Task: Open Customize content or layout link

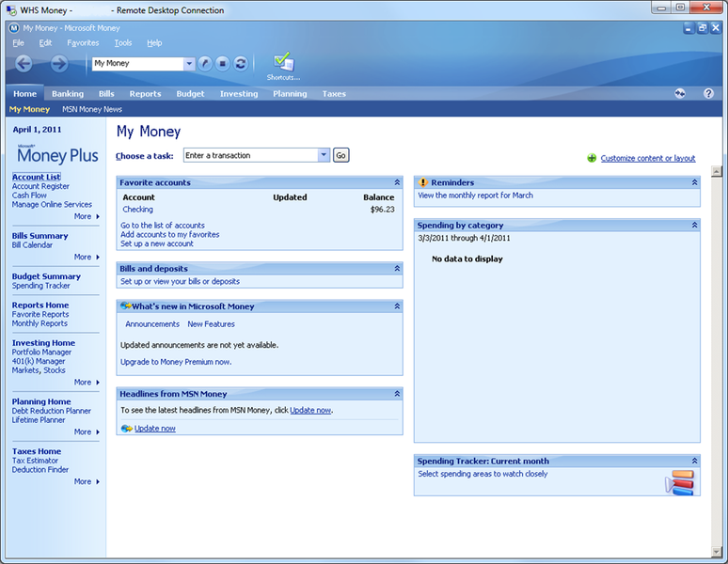Action: [648, 158]
